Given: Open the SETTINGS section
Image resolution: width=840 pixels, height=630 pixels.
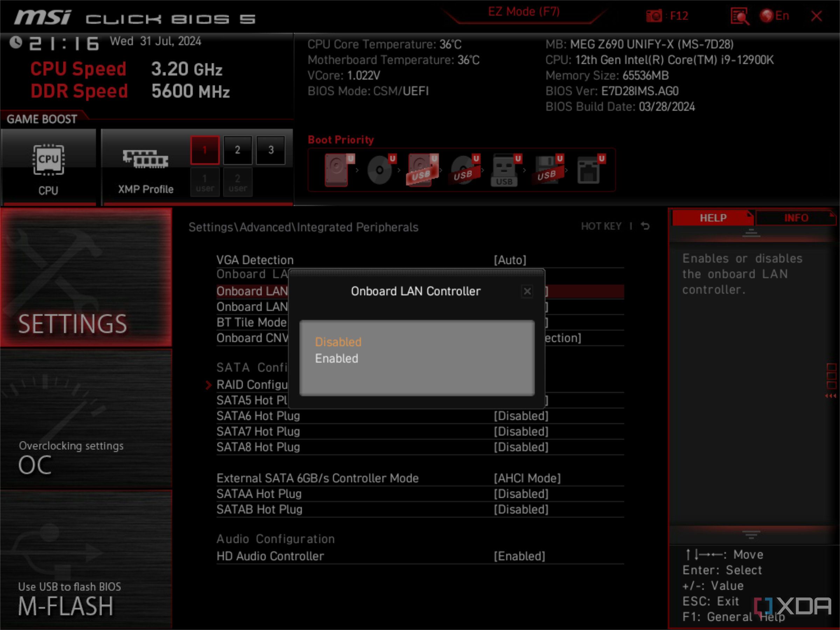Looking at the screenshot, I should click(x=86, y=277).
